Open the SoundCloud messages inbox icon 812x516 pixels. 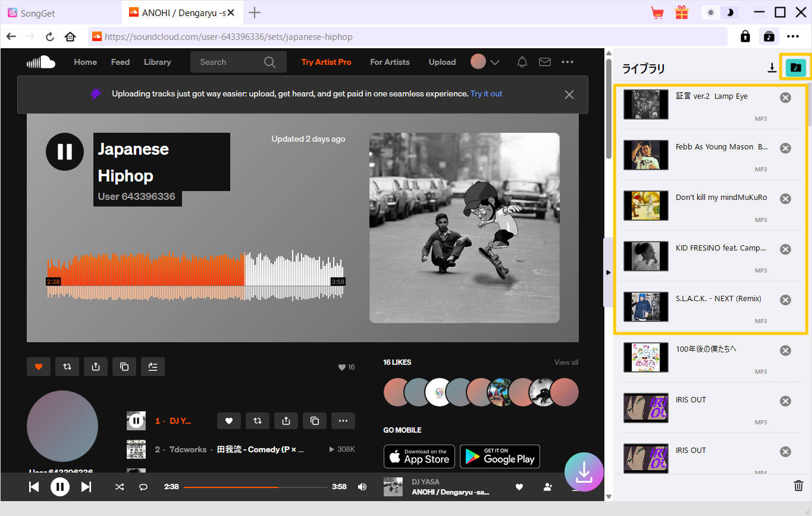[x=544, y=62]
